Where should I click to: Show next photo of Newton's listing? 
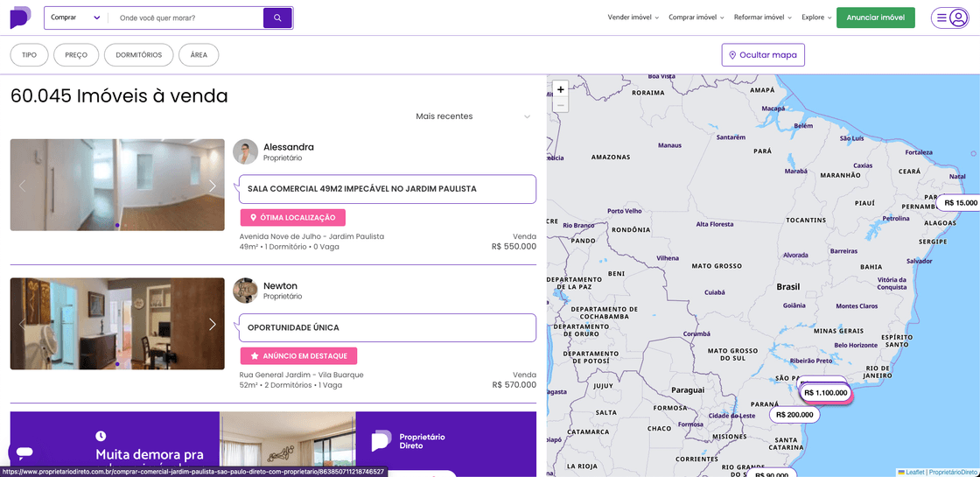213,324
